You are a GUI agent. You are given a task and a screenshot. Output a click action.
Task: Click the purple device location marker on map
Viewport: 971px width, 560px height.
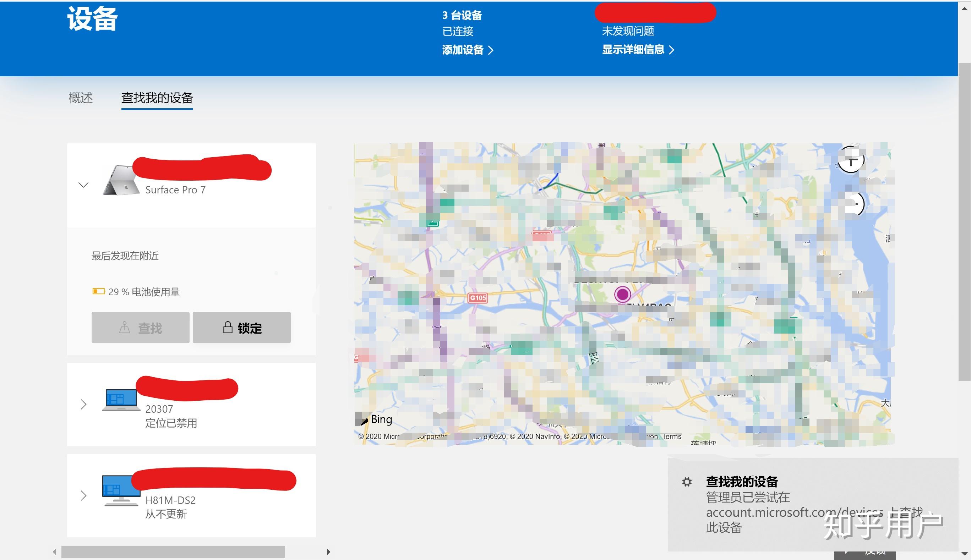(623, 294)
